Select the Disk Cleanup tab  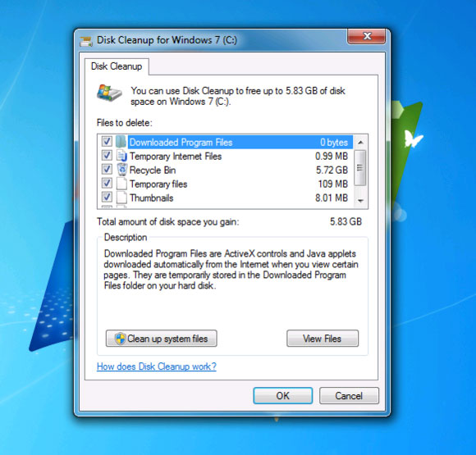pos(117,66)
